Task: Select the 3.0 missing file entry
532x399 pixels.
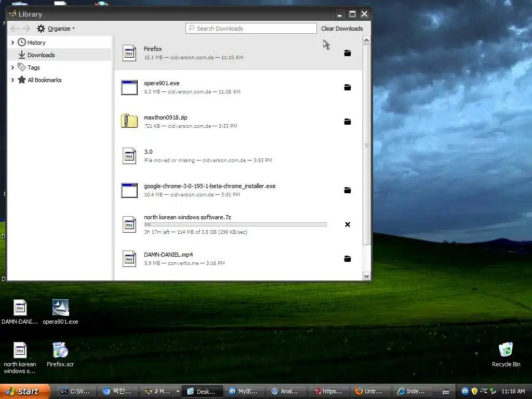Action: coord(238,156)
